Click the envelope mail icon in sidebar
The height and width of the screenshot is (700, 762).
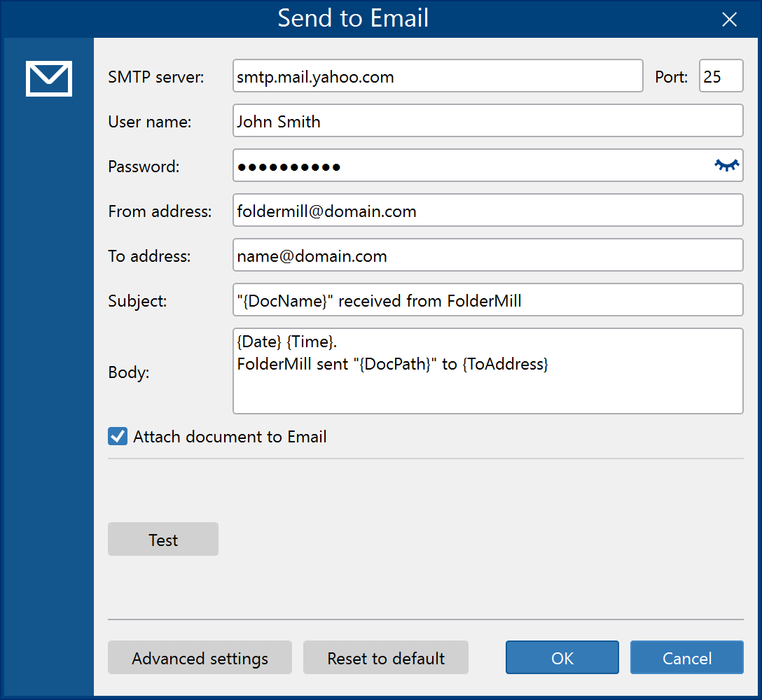(48, 78)
